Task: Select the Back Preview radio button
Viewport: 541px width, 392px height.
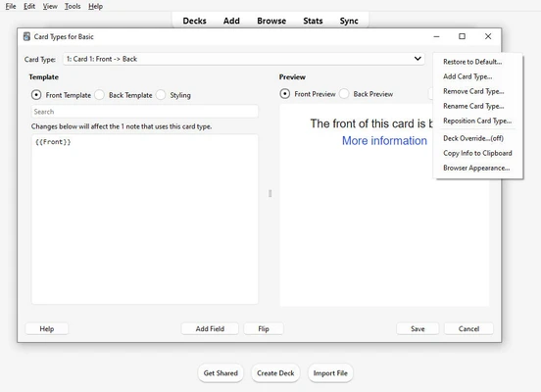Action: coord(344,94)
